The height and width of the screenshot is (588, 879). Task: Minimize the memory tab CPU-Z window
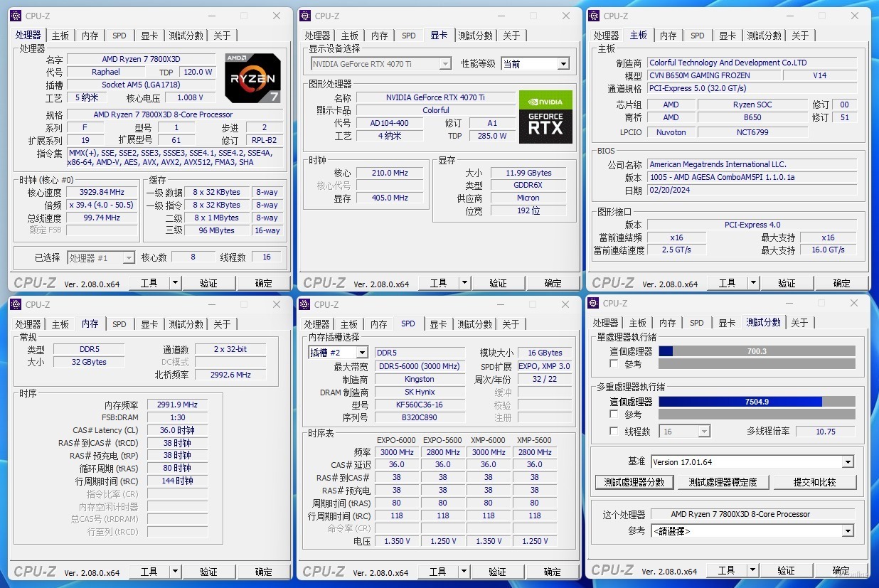pyautogui.click(x=212, y=304)
